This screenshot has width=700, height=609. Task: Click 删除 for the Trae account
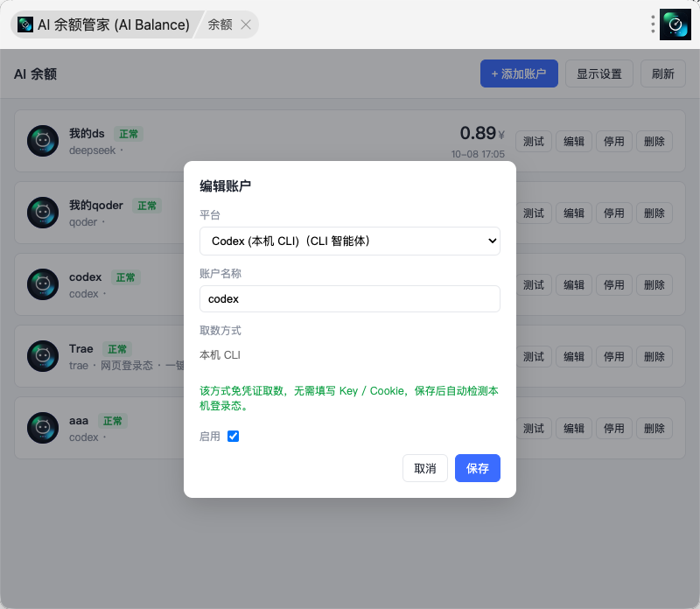pos(654,357)
